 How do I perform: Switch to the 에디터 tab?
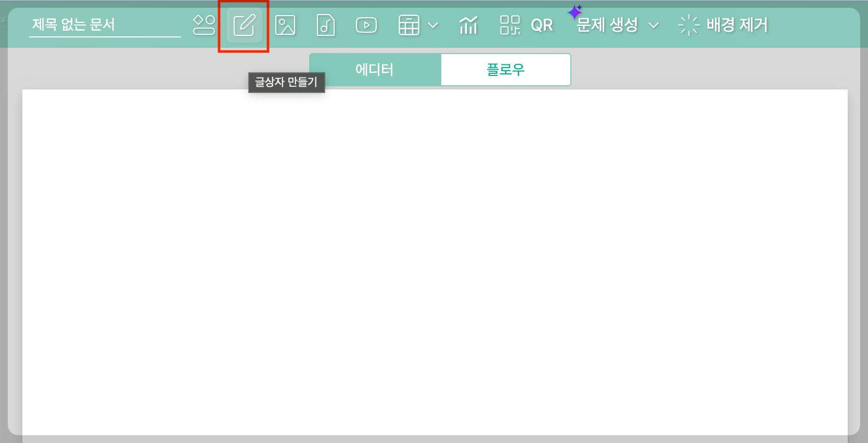[x=375, y=70]
